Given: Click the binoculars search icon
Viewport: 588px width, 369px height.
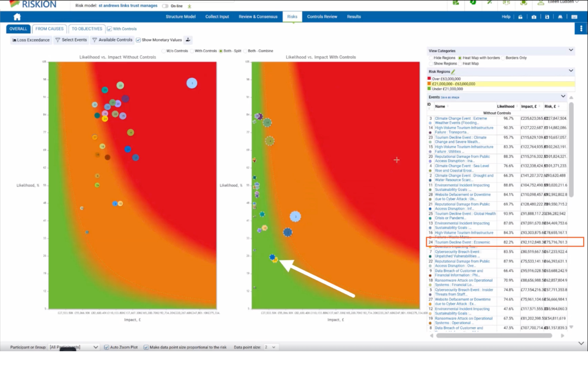Looking at the screenshot, I should (560, 17).
